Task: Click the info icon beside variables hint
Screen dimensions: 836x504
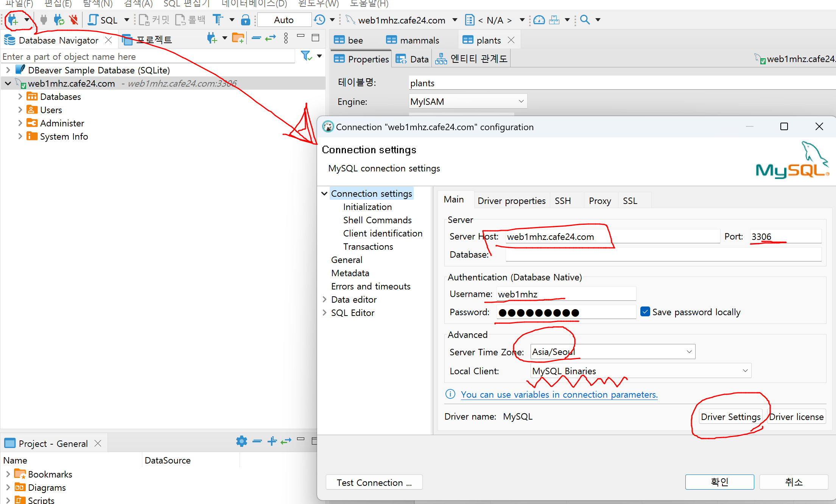Action: coord(450,394)
